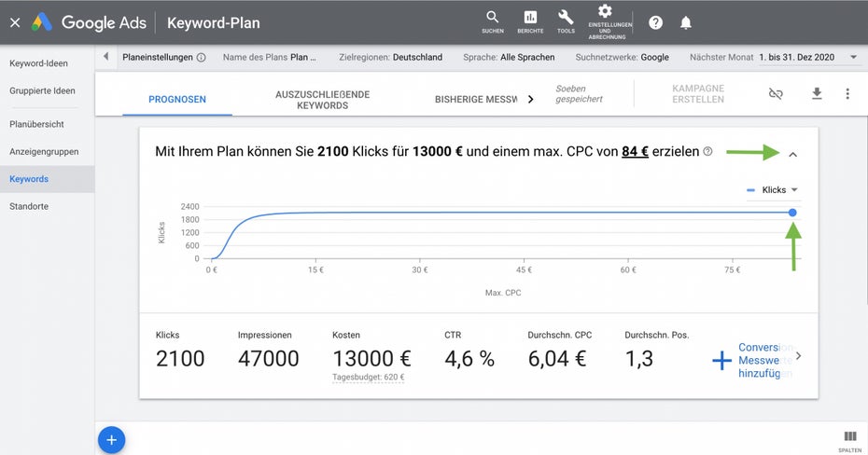Click the blue data point on chart

792,213
